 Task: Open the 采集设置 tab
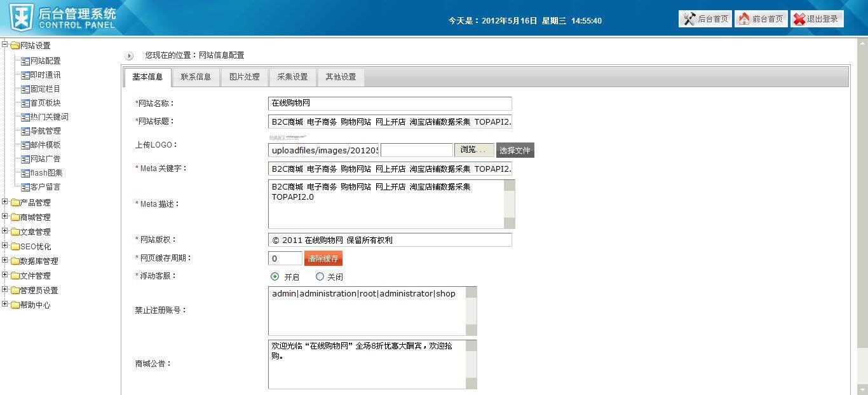(x=293, y=76)
